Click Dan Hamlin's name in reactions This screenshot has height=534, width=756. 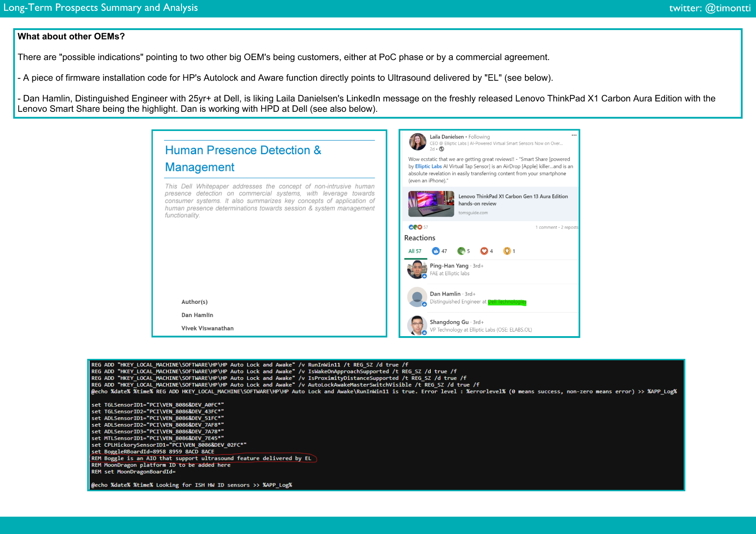pos(445,294)
